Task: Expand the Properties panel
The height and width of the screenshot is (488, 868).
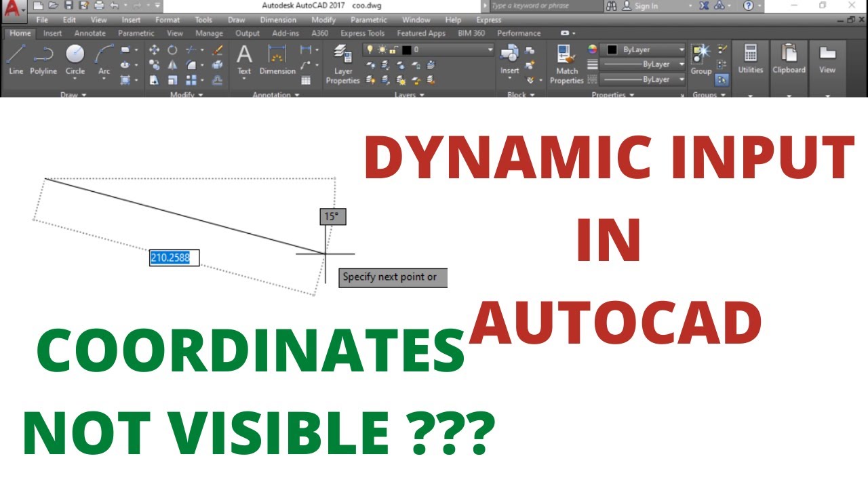Action: click(612, 95)
